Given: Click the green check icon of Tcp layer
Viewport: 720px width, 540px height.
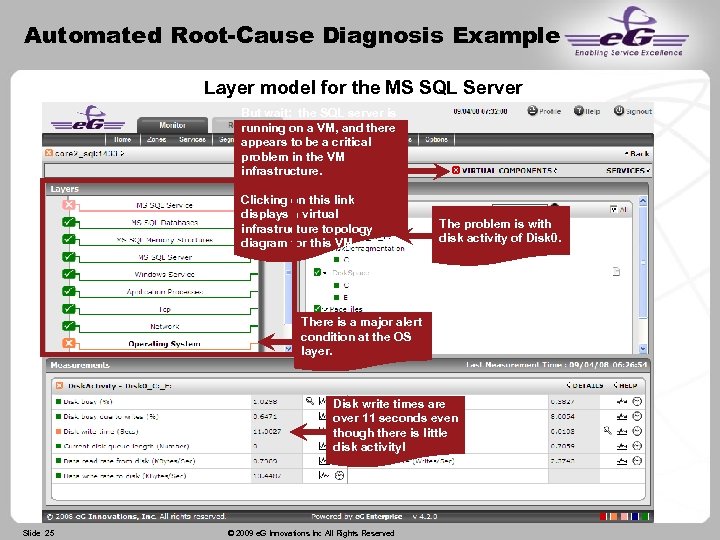Looking at the screenshot, I should [x=69, y=309].
